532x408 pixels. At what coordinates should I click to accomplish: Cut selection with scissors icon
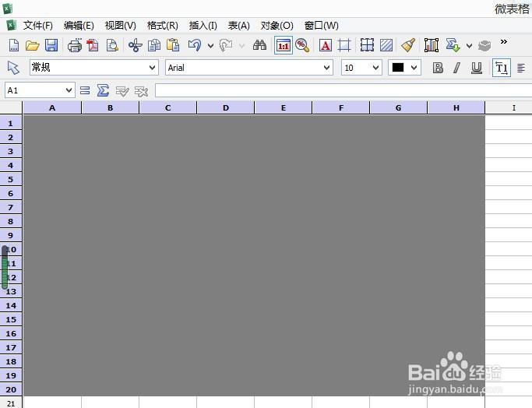[x=135, y=45]
